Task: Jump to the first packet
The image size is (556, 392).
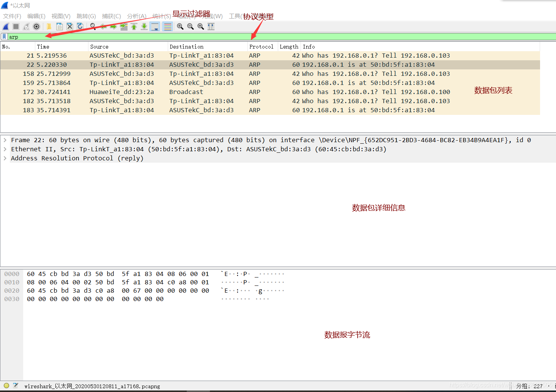Action: (134, 27)
